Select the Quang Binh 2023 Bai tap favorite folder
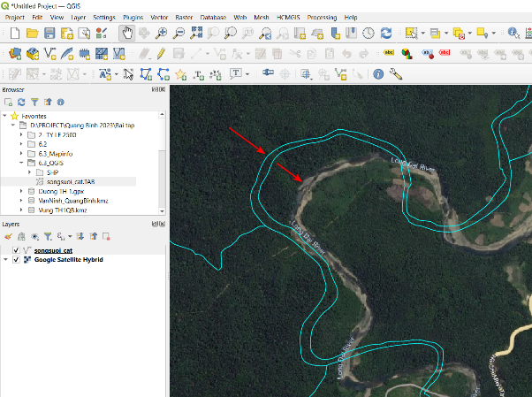This screenshot has height=397, width=532. pos(82,126)
